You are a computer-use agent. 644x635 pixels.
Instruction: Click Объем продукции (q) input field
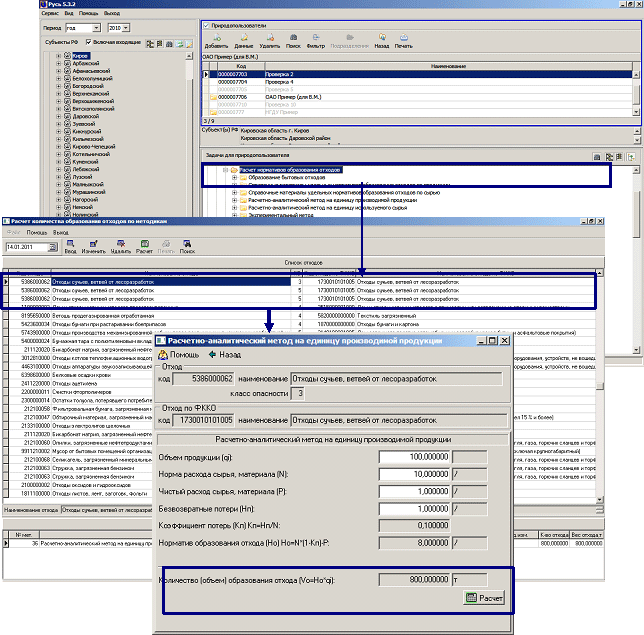pyautogui.click(x=430, y=455)
